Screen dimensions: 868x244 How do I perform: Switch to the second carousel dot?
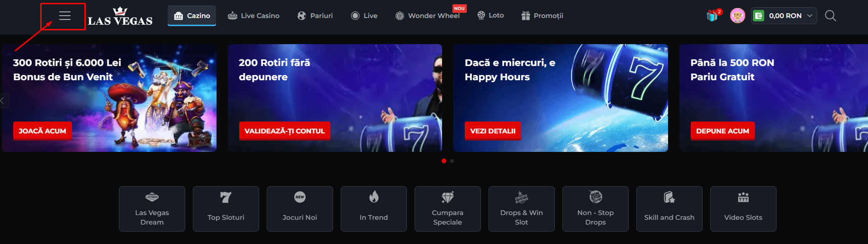(x=452, y=161)
